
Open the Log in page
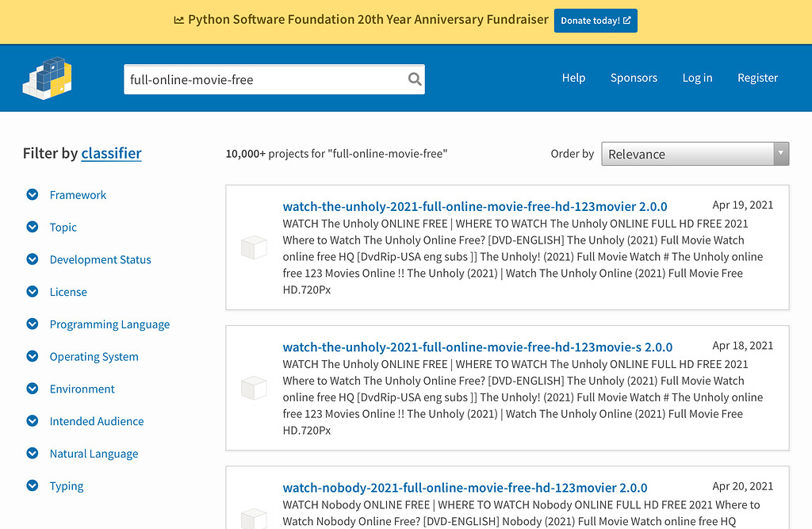coord(697,78)
